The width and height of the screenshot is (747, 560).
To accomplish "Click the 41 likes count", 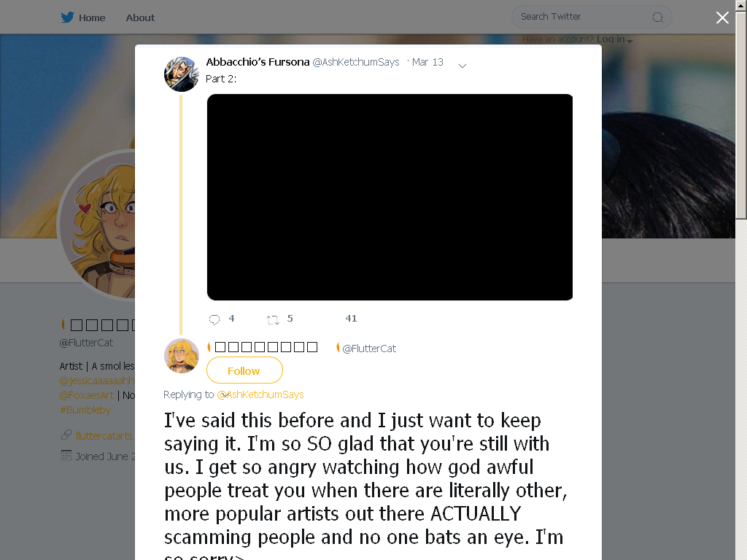I will (351, 319).
